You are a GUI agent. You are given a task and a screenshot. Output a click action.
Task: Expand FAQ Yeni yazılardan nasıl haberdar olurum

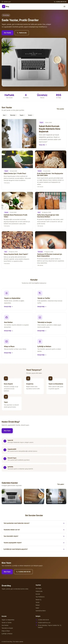(34, 523)
